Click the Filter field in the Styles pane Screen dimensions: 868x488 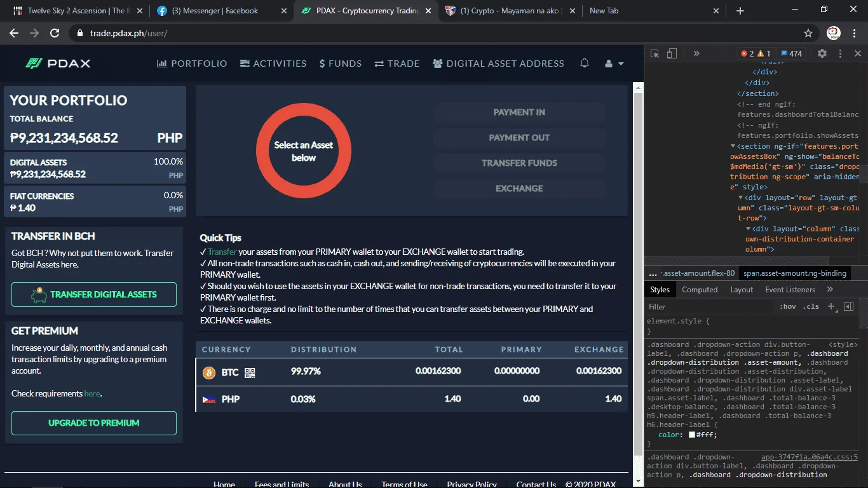[x=709, y=307]
